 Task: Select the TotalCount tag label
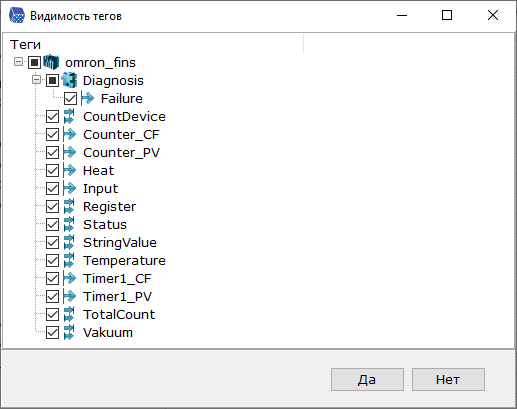click(x=119, y=314)
